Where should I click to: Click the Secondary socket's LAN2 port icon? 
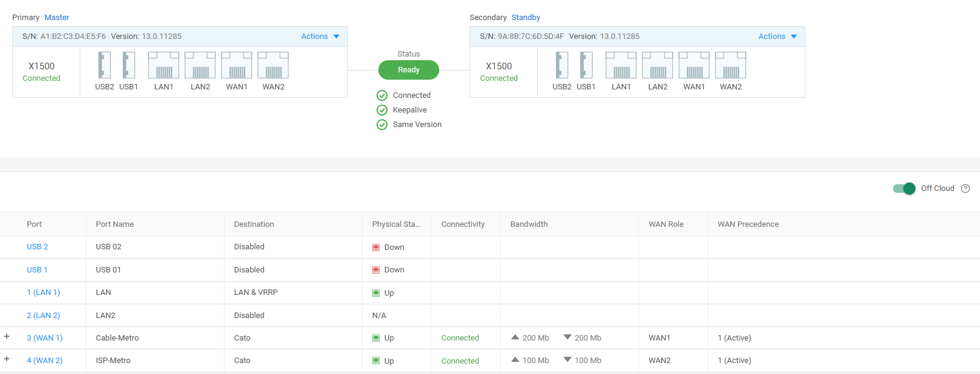click(x=658, y=65)
